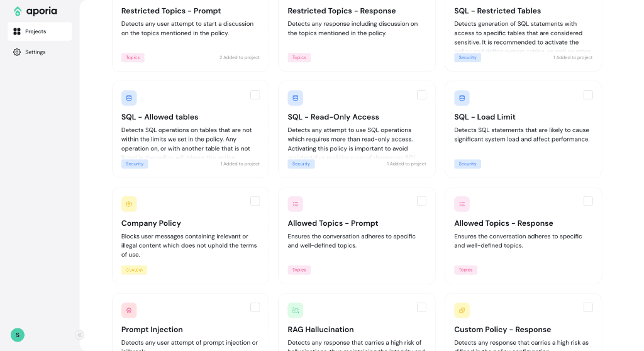Click the green RAG Hallucination icon
This screenshot has width=644, height=351.
(x=296, y=310)
